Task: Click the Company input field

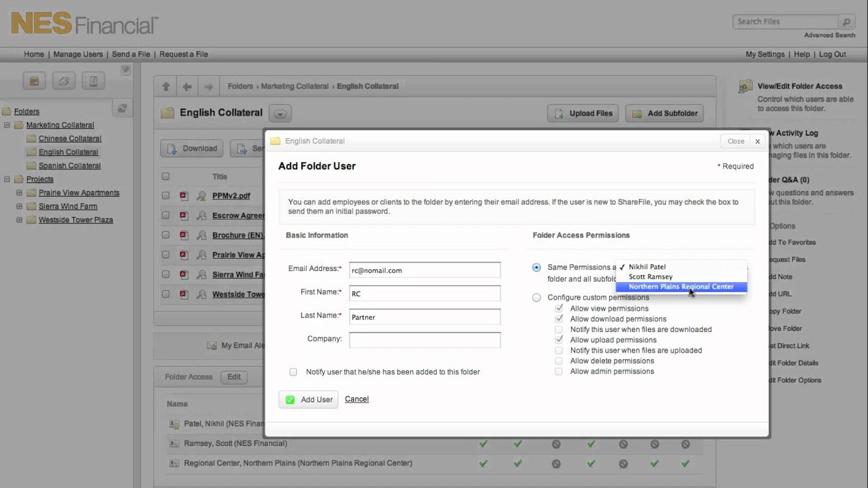Action: pos(425,340)
